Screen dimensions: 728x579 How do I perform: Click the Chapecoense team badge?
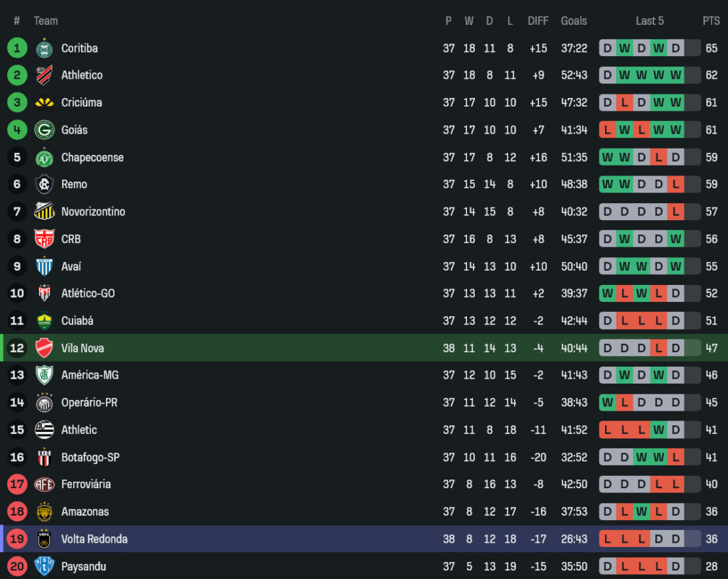(44, 157)
